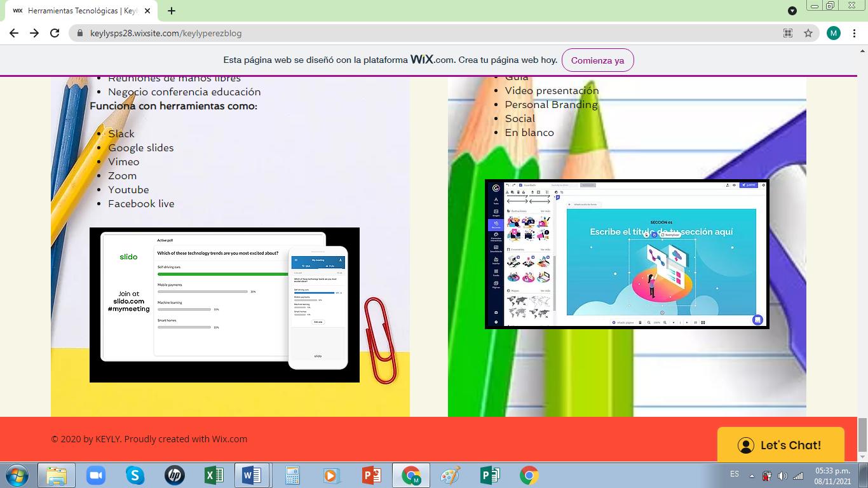Go back to the previous page
The height and width of the screenshot is (488, 868).
tap(14, 33)
